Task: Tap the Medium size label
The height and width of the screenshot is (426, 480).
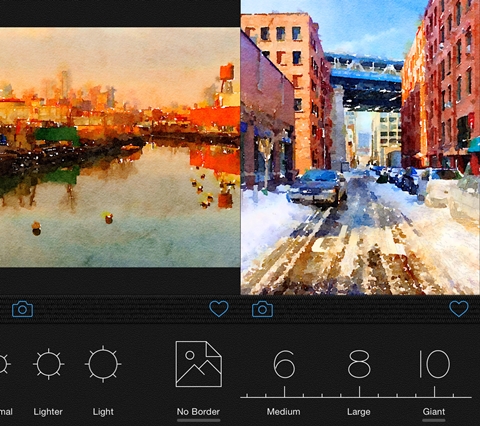Action: 283,412
